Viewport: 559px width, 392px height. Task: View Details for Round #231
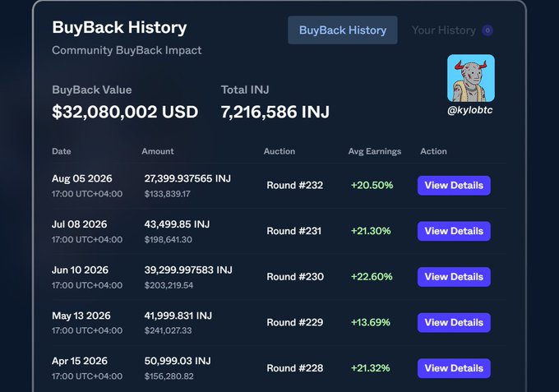tap(454, 231)
